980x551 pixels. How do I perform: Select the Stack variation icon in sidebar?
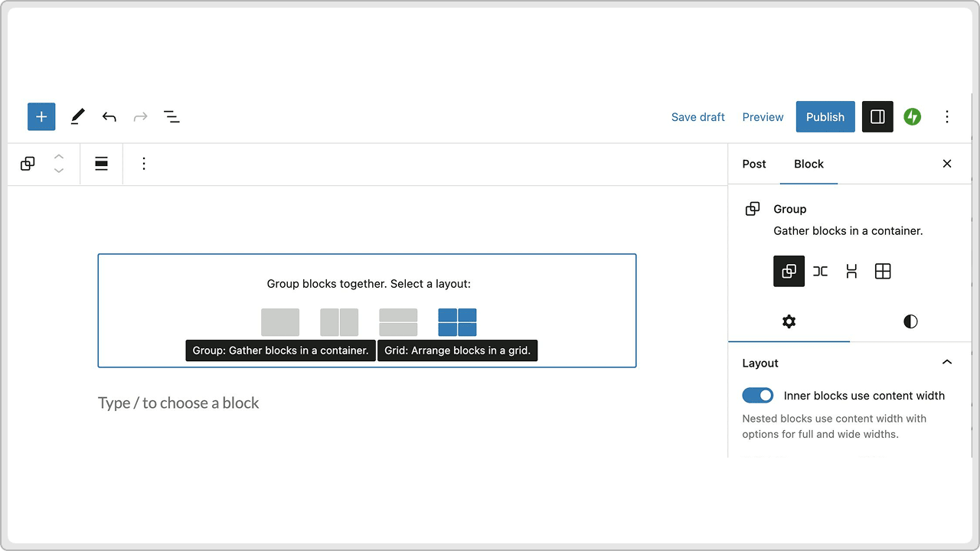point(851,272)
